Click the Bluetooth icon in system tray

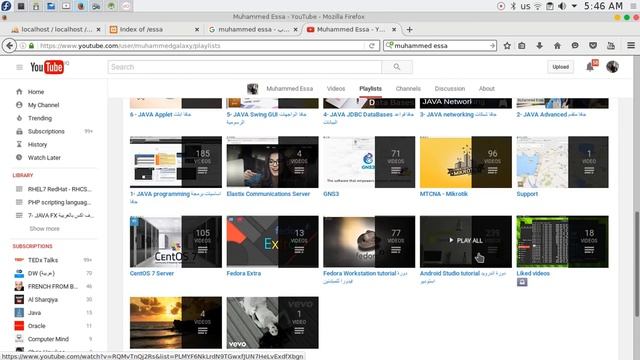pos(513,6)
